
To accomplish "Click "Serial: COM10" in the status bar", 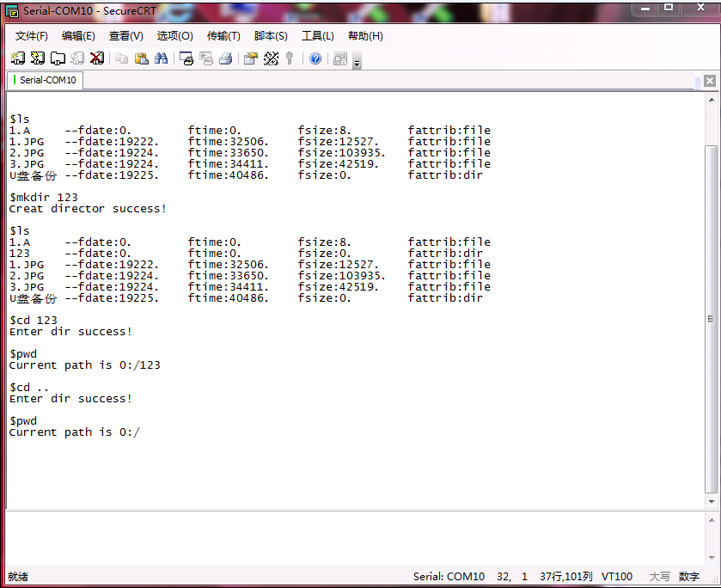I will click(x=449, y=577).
